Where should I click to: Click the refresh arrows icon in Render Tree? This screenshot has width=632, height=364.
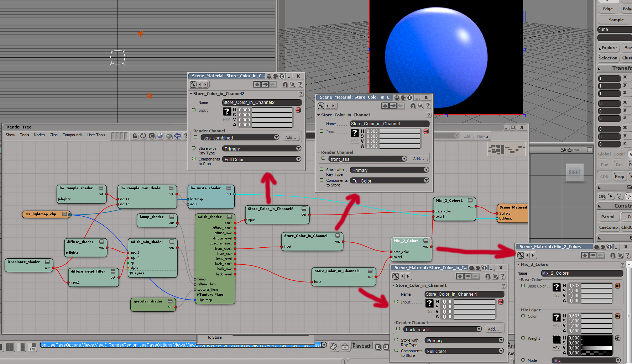point(143,136)
